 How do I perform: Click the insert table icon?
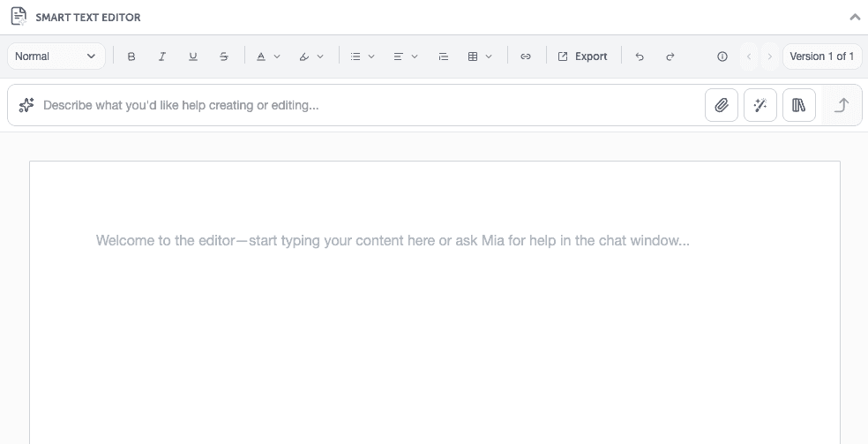point(473,56)
